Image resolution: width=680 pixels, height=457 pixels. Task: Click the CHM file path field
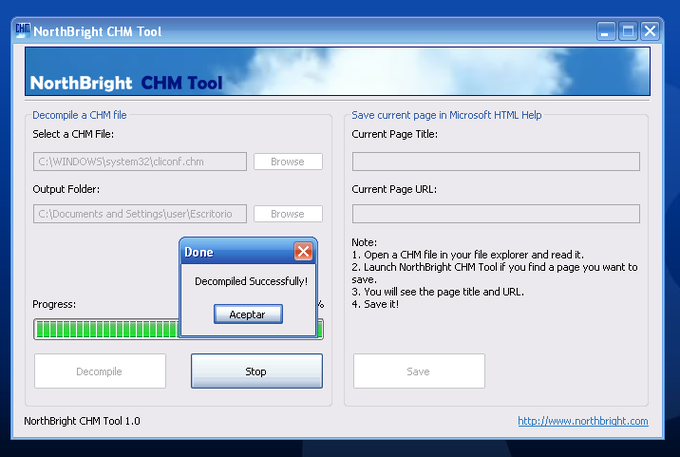140,162
